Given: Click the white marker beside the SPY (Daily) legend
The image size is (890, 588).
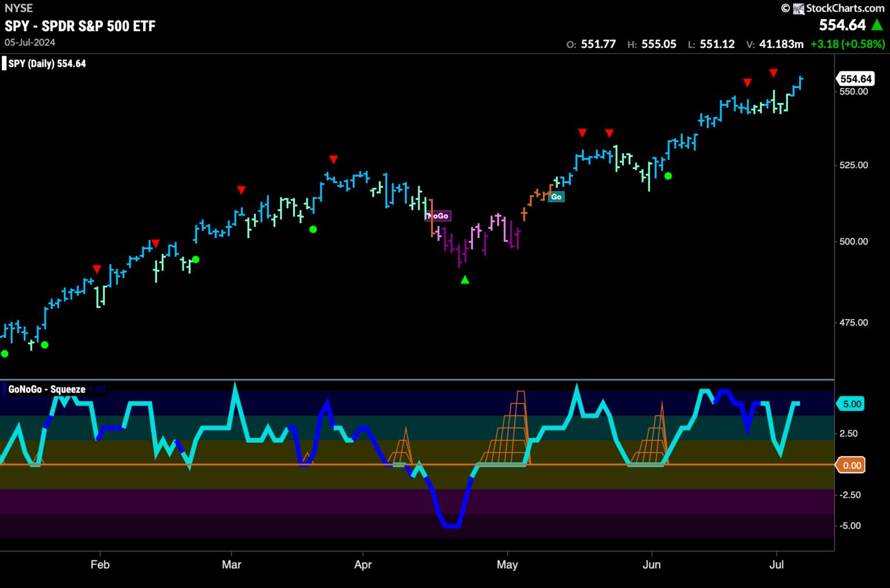Looking at the screenshot, I should coord(4,64).
